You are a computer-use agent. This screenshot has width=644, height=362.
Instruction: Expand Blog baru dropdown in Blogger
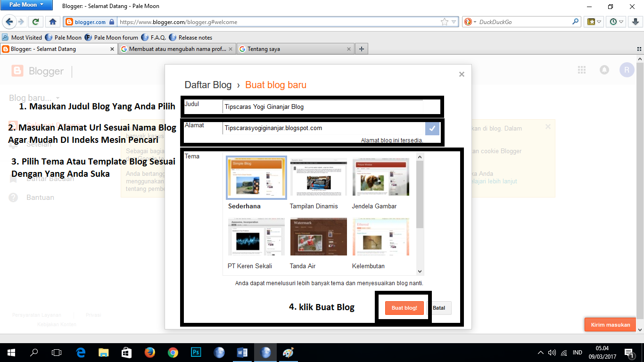pyautogui.click(x=34, y=98)
